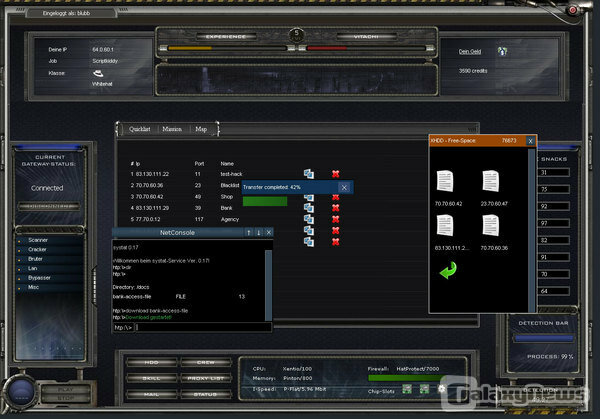Click the XHDD window vertical scrollbar
The height and width of the screenshot is (419, 600).
(532, 230)
